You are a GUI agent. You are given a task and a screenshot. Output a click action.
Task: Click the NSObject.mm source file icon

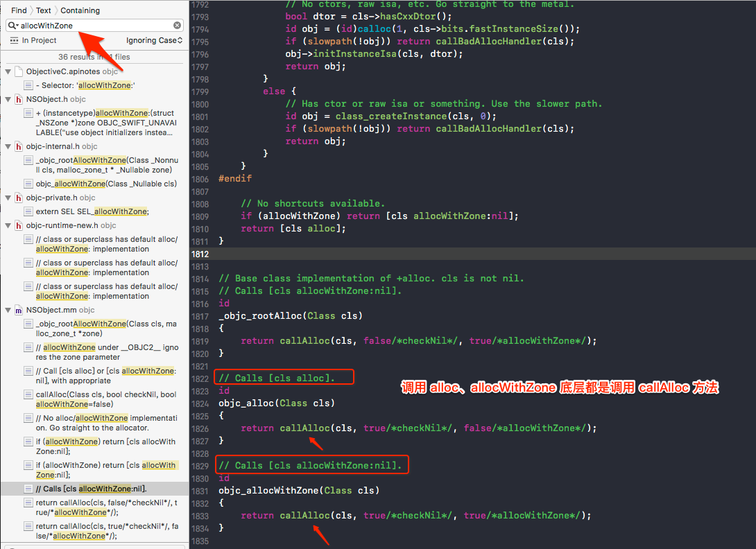19,310
